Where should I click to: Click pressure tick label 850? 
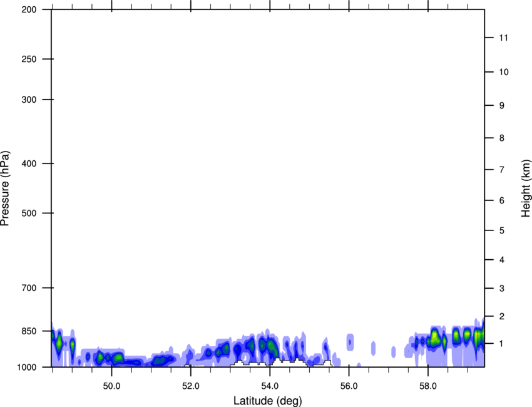click(x=29, y=331)
